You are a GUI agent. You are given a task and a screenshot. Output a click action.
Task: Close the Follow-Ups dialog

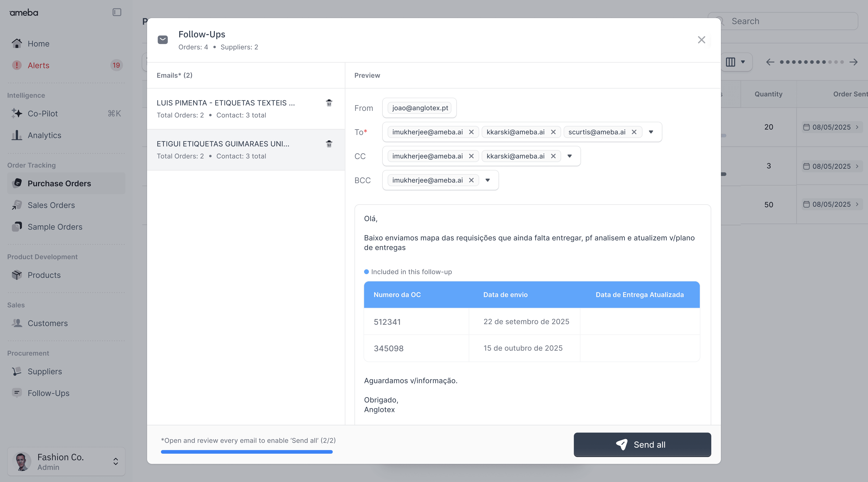click(701, 40)
